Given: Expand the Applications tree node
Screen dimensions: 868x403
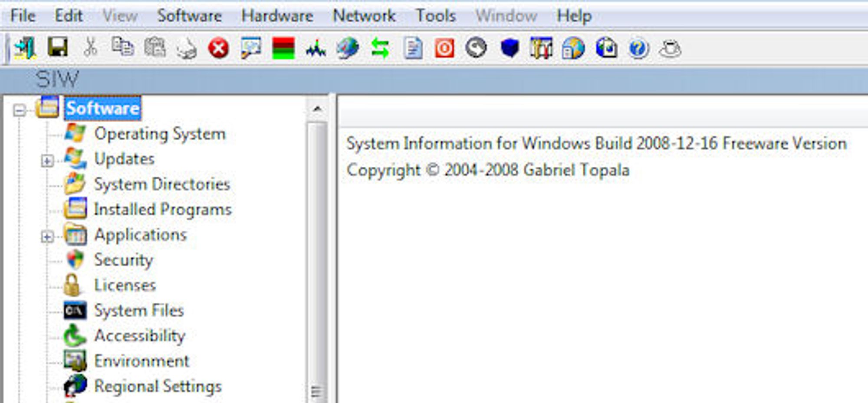Looking at the screenshot, I should click(x=47, y=237).
